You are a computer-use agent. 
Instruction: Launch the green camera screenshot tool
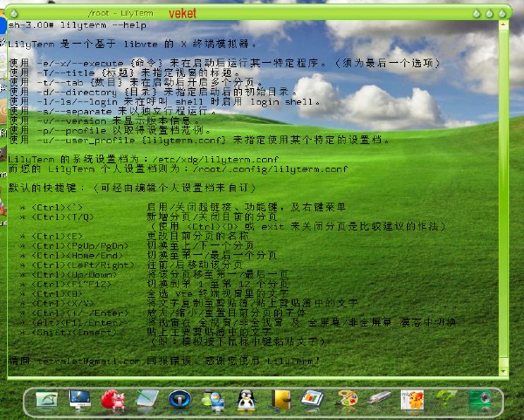pyautogui.click(x=479, y=399)
